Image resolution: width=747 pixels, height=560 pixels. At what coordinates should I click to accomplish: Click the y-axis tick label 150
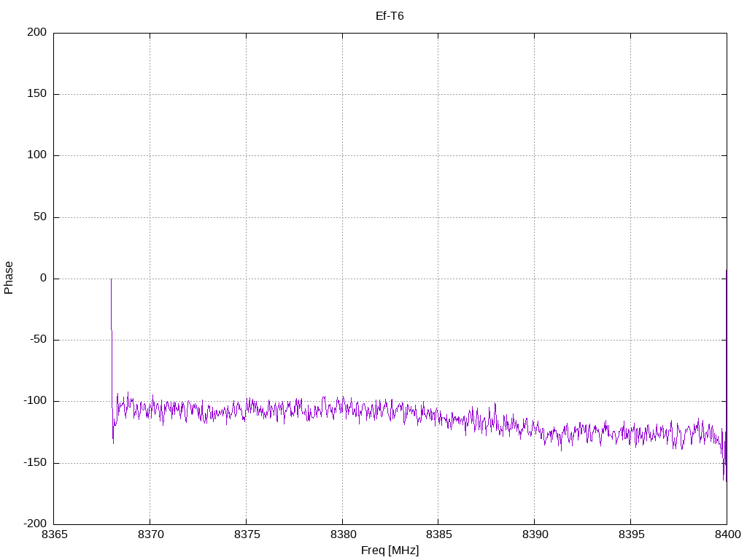pyautogui.click(x=37, y=94)
